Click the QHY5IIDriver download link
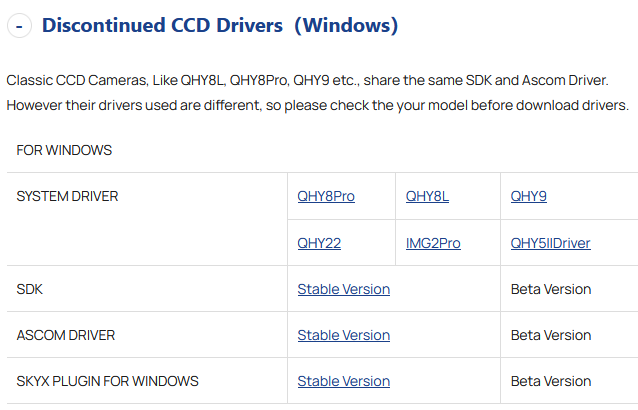 (550, 243)
